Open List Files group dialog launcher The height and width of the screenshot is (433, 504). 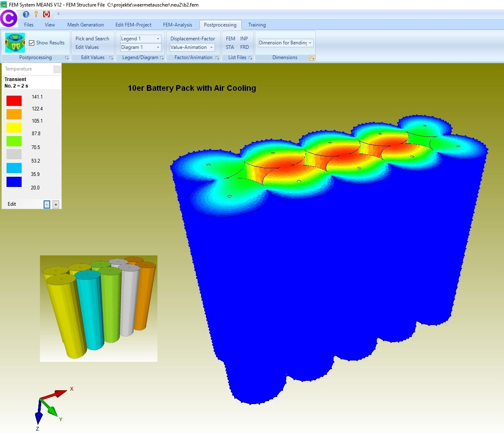pyautogui.click(x=250, y=58)
